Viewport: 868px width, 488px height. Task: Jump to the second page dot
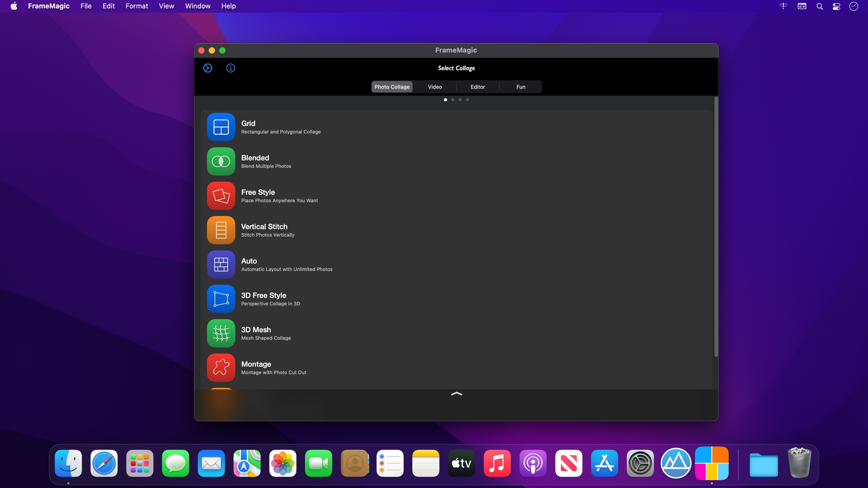[x=453, y=100]
